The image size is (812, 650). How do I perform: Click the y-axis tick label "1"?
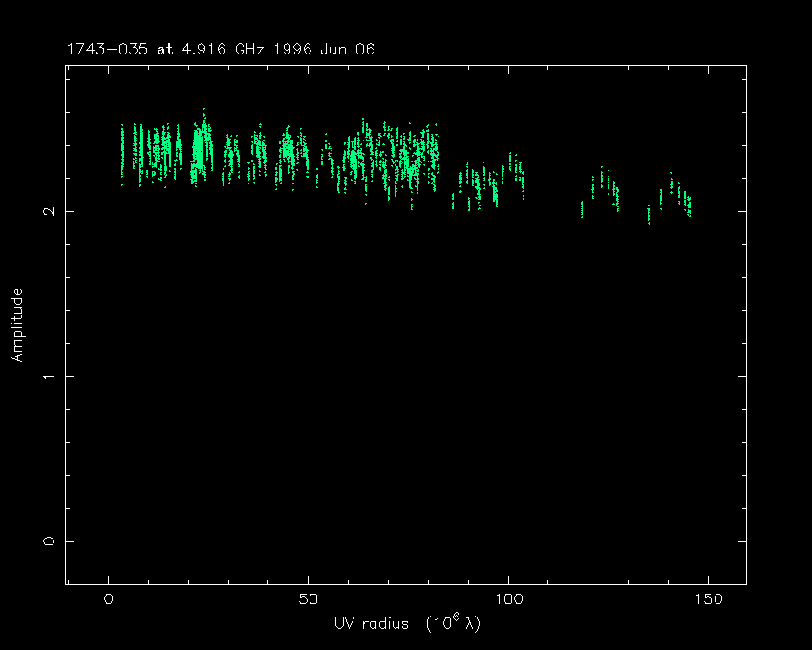50,376
